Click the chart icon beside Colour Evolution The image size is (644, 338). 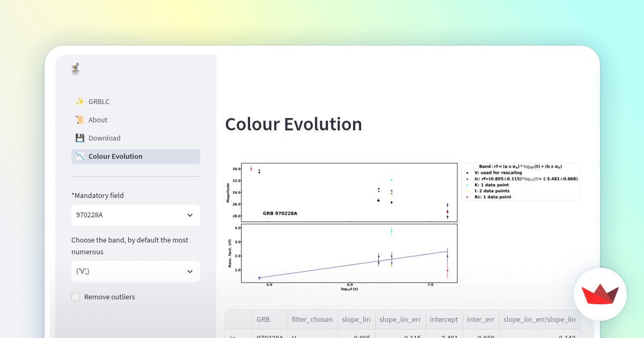79,156
